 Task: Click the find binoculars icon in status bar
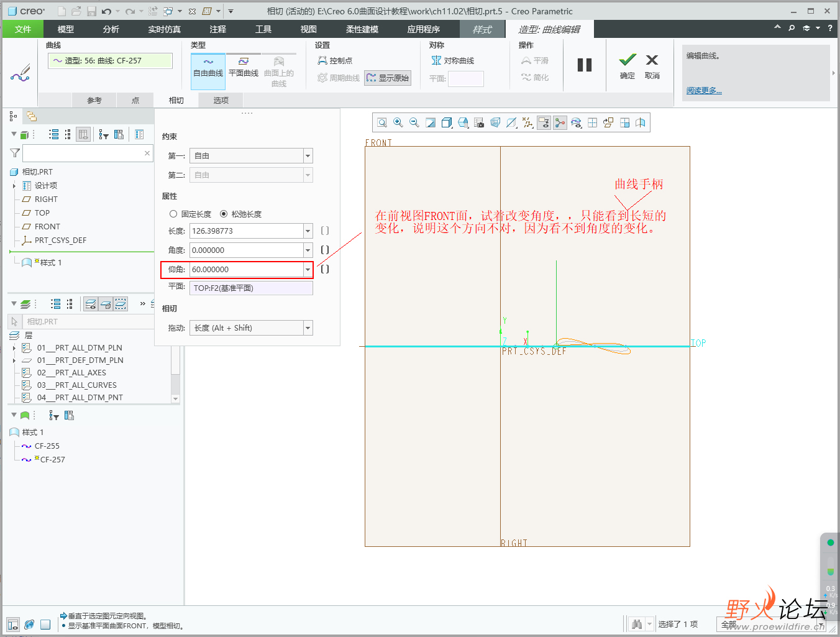coord(637,624)
